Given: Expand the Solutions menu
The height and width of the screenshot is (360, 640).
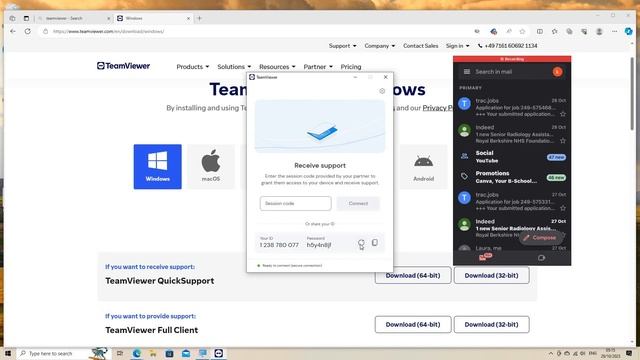Looking at the screenshot, I should [x=234, y=67].
